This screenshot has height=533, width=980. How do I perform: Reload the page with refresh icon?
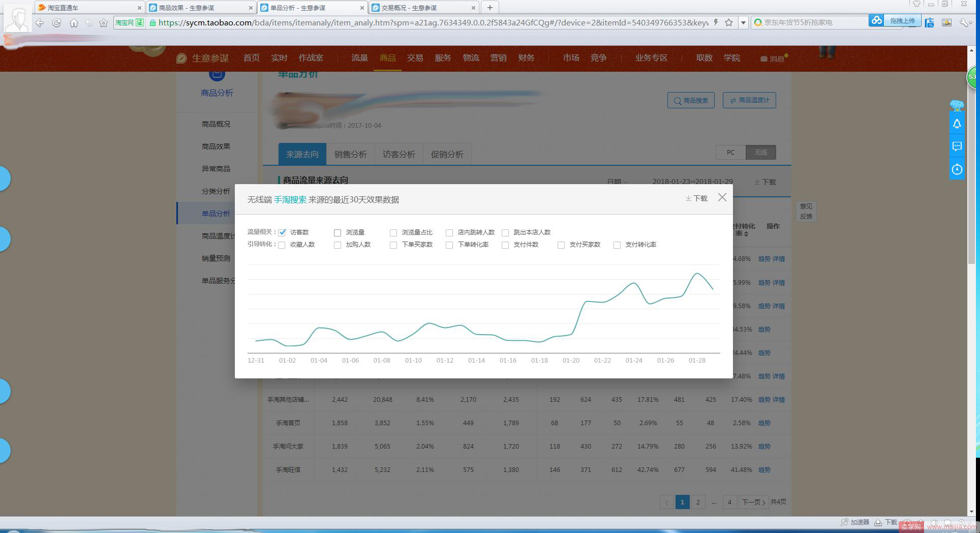(x=57, y=23)
